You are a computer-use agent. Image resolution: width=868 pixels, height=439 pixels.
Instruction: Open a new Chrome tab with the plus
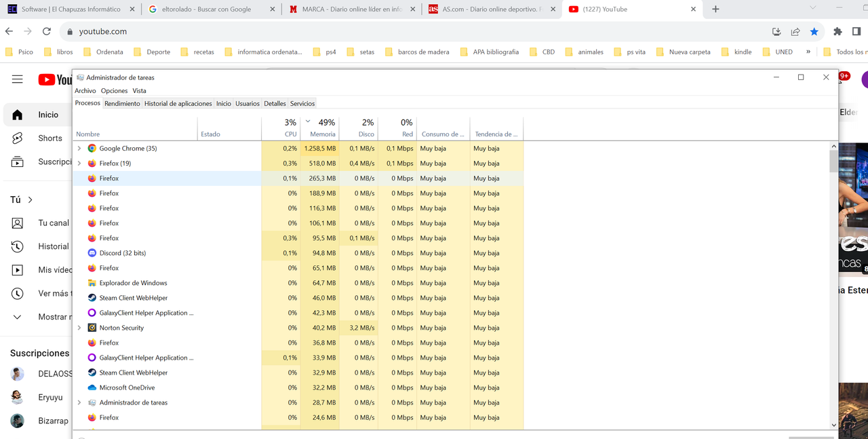[715, 9]
